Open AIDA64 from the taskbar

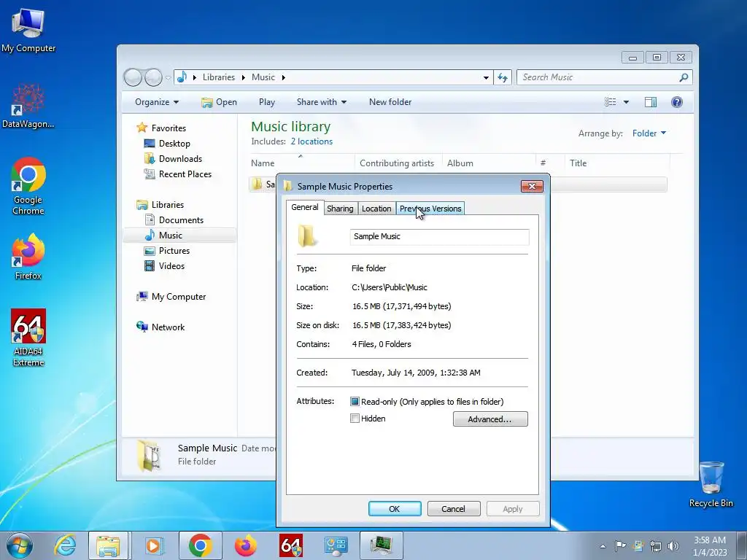point(290,545)
